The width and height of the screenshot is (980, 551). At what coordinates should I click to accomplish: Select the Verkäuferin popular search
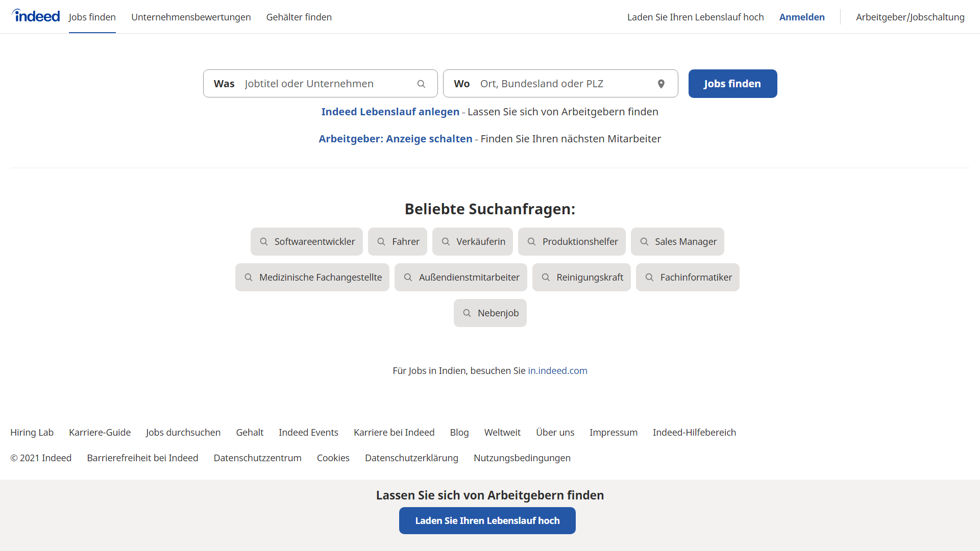(x=473, y=242)
